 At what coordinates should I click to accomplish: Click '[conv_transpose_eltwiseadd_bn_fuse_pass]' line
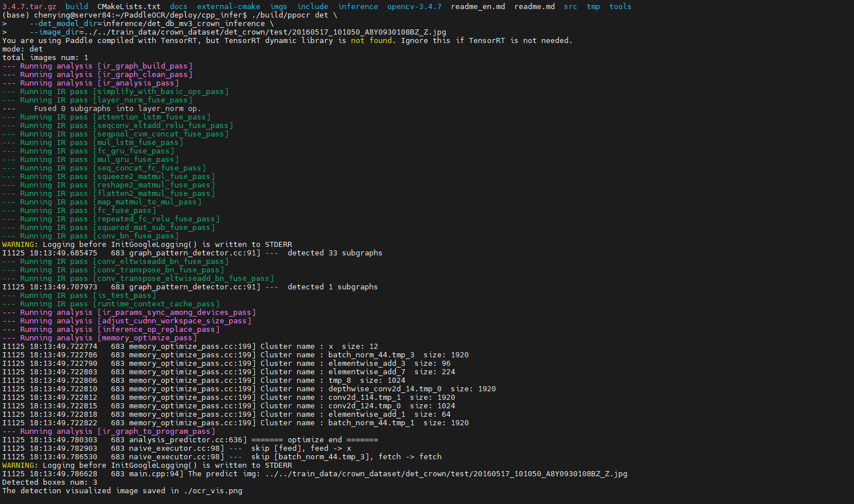point(138,278)
